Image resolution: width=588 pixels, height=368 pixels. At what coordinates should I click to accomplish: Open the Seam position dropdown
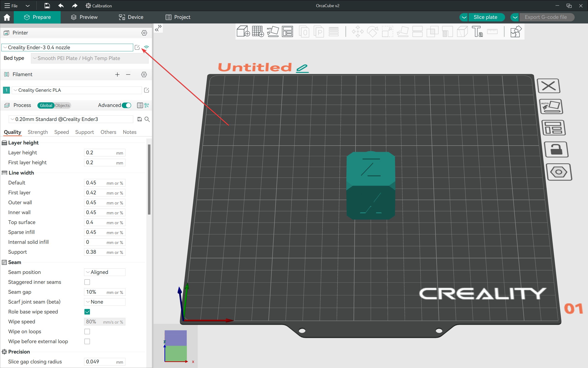(x=105, y=272)
